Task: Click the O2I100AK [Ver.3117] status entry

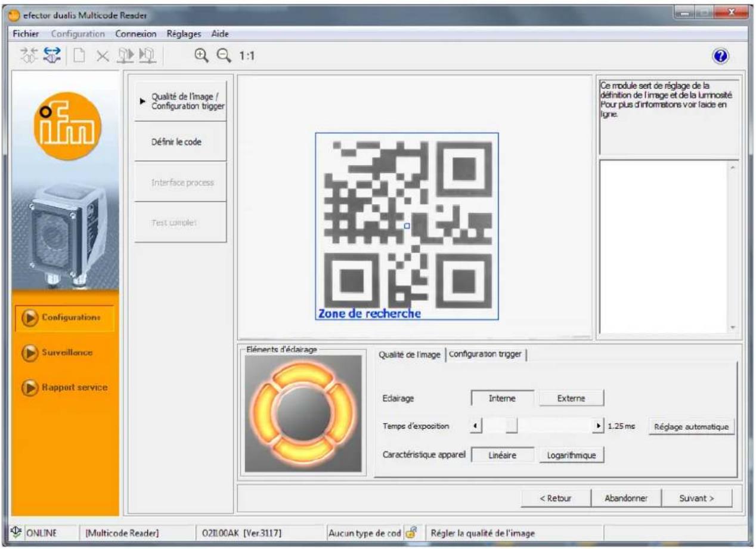Action: point(243,532)
